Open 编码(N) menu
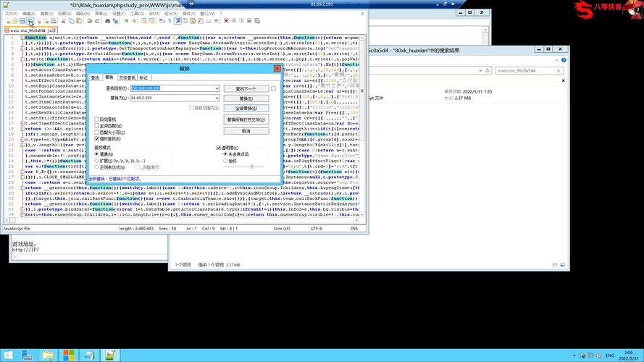644x362 pixels. (x=83, y=14)
